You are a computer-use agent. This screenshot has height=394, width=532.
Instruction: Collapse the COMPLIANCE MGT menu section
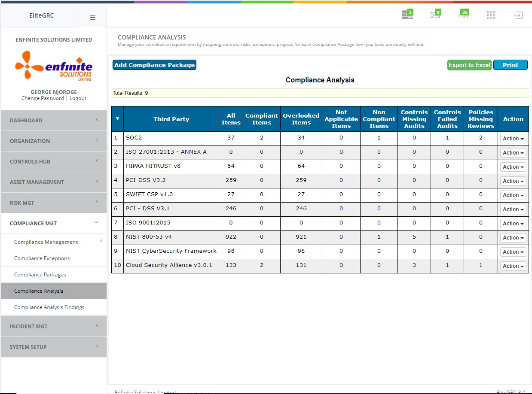(54, 223)
